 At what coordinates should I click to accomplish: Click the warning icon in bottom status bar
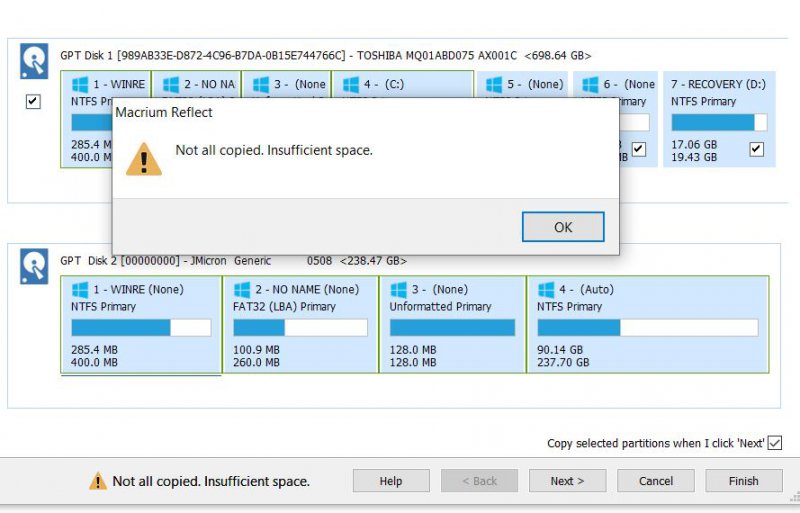[97, 481]
